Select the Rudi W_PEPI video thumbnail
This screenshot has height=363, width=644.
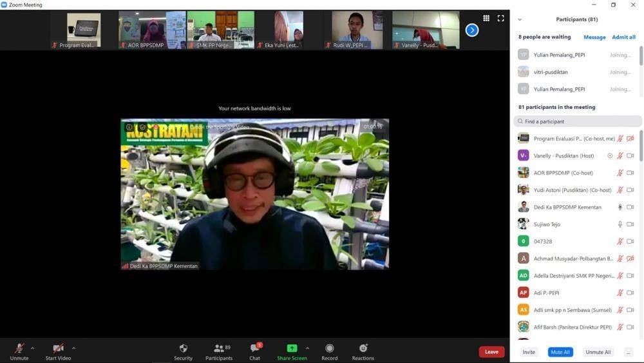point(357,30)
